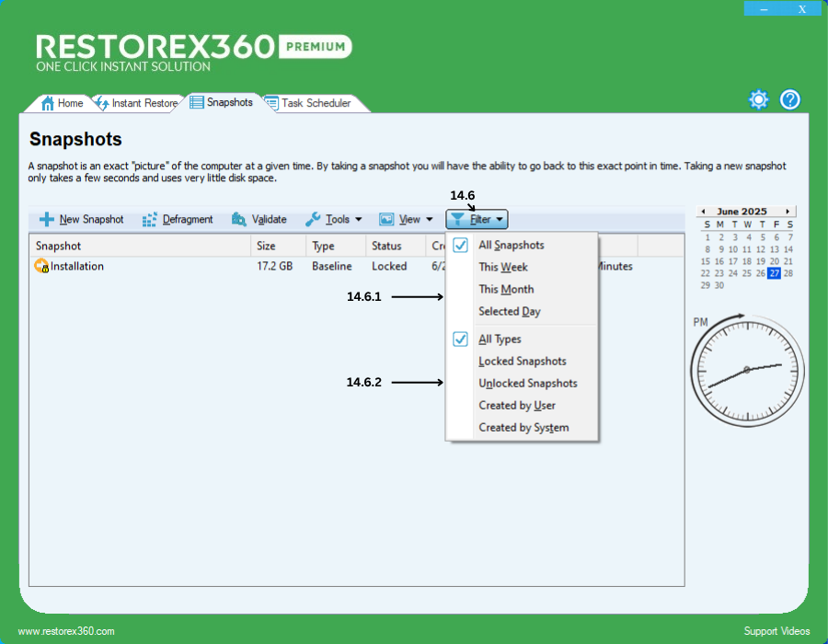Expand the Tools dropdown arrow
Viewport: 828px width, 644px height.
click(359, 219)
